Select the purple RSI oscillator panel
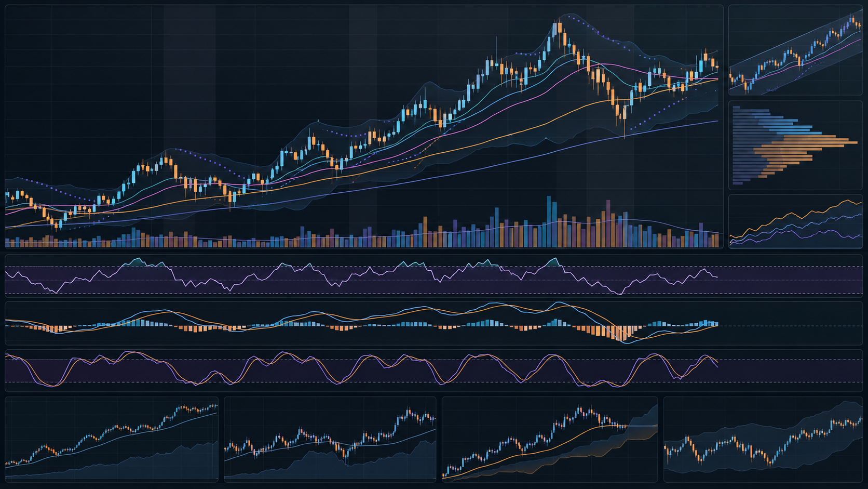 point(433,276)
